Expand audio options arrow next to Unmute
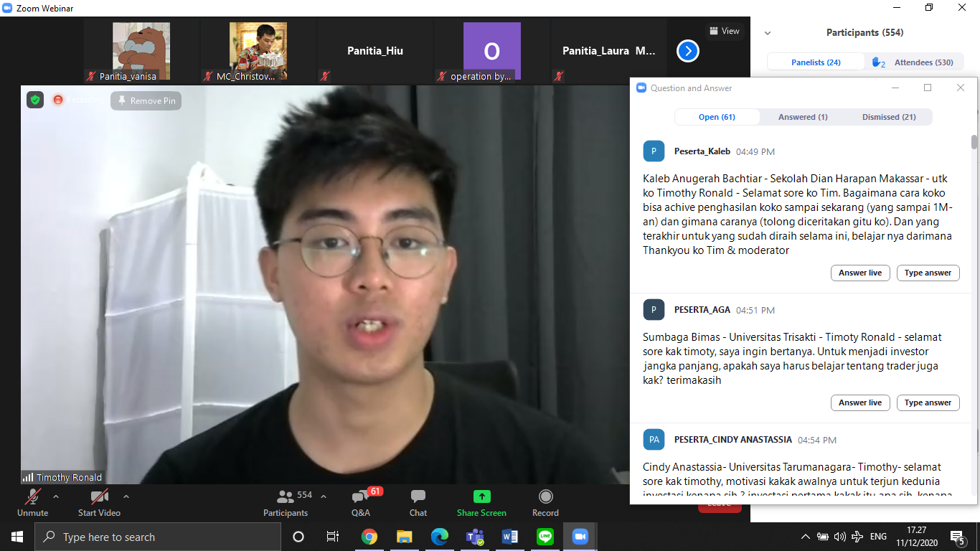Viewport: 980px width, 551px height. 56,496
